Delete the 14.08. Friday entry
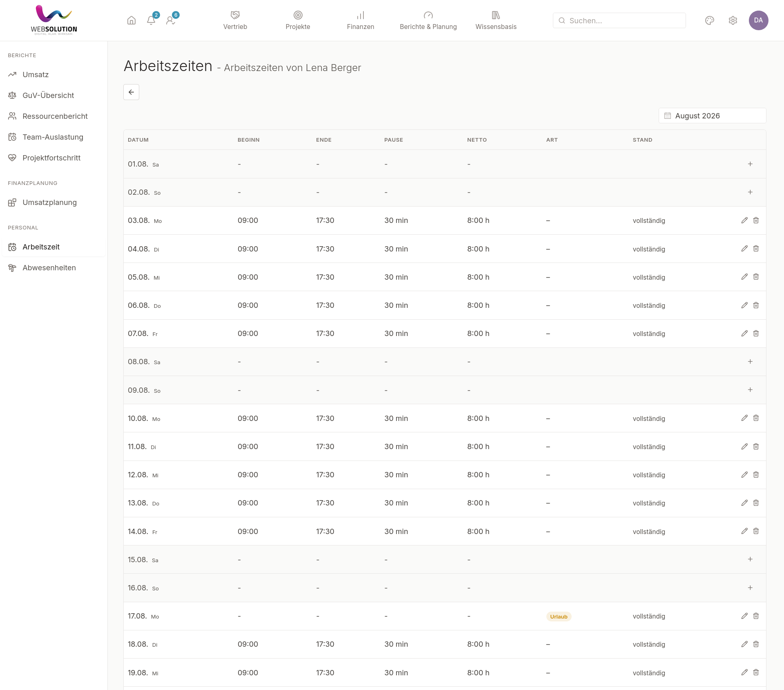This screenshot has width=784, height=690. (756, 531)
